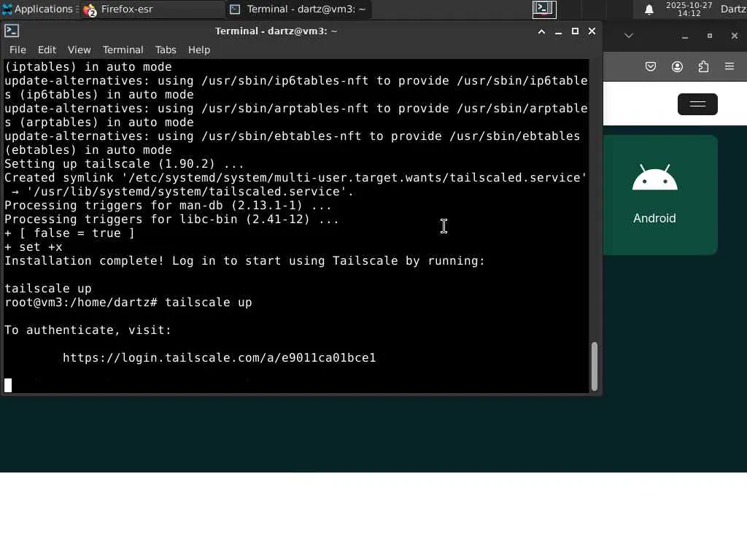The height and width of the screenshot is (560, 747).
Task: Click 'Processing triggers for man-db' line
Action: [x=169, y=206]
